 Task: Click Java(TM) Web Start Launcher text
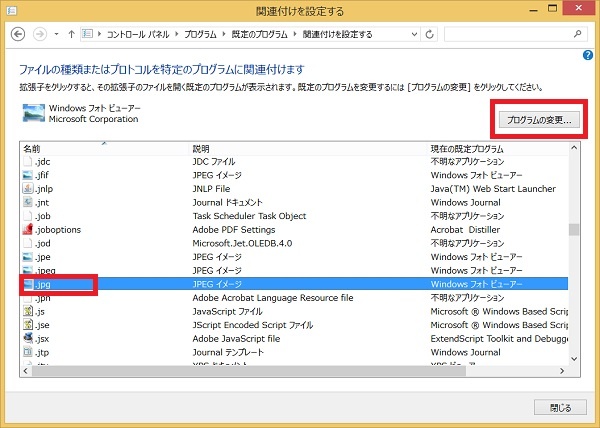[493, 189]
